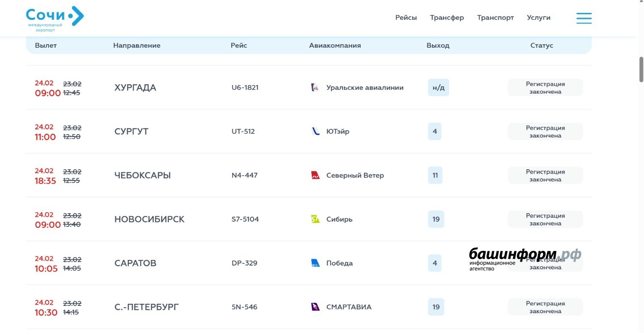Click the Pobeda airline logo icon
This screenshot has width=644, height=333.
315,263
